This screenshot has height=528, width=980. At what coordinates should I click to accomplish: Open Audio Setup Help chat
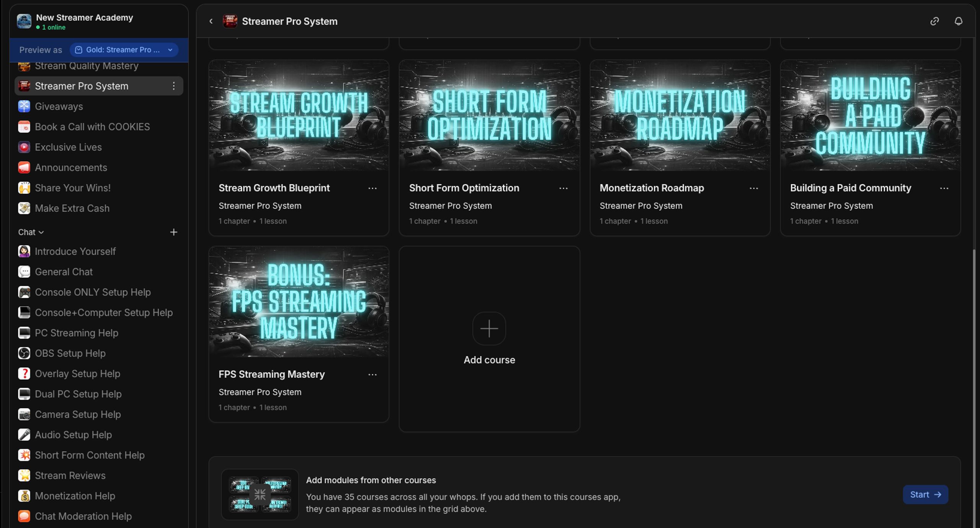click(99, 435)
